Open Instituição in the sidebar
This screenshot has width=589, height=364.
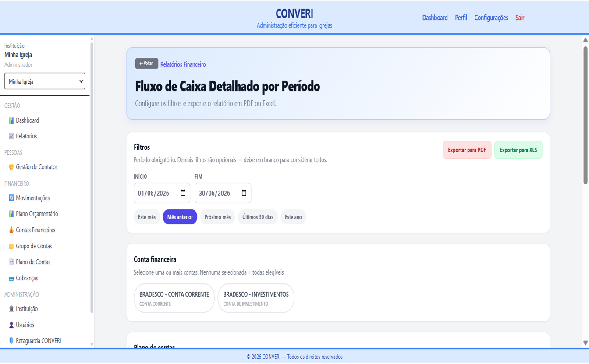(x=26, y=309)
